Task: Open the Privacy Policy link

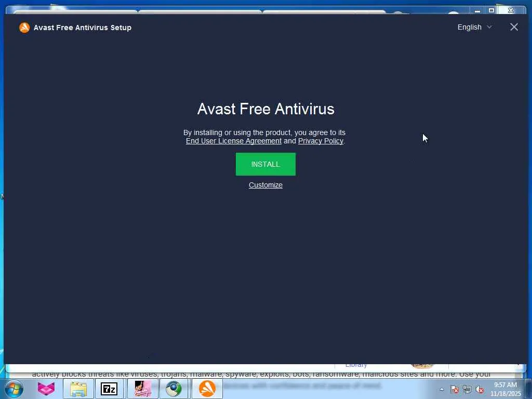Action: 321,141
